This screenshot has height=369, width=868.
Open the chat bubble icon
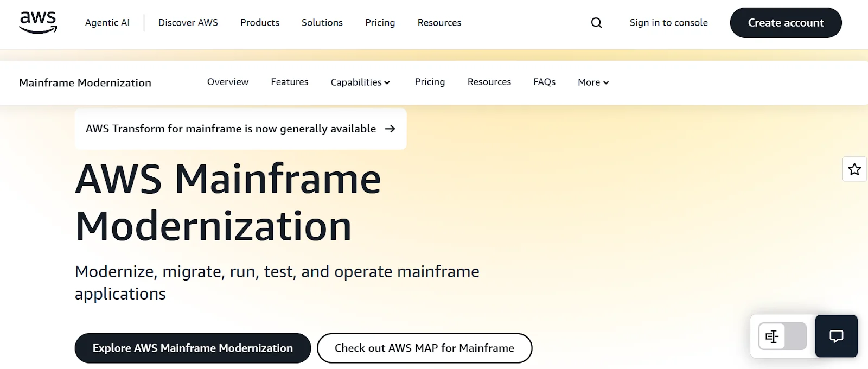[836, 336]
